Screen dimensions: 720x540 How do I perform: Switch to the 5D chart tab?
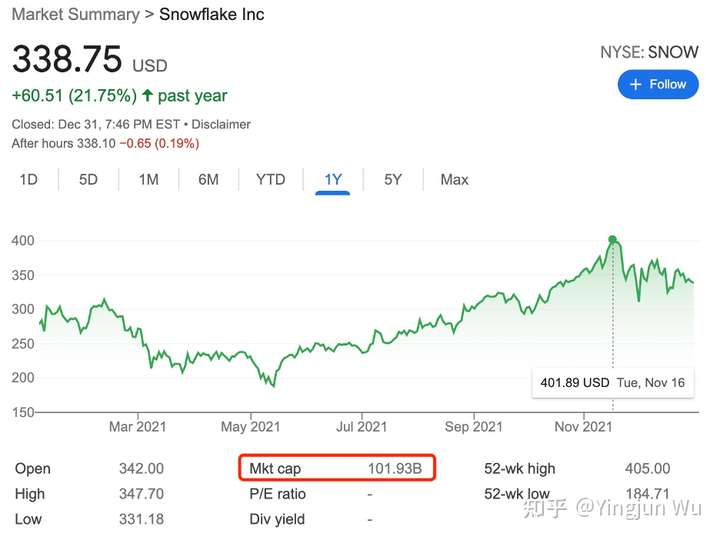[x=88, y=180]
